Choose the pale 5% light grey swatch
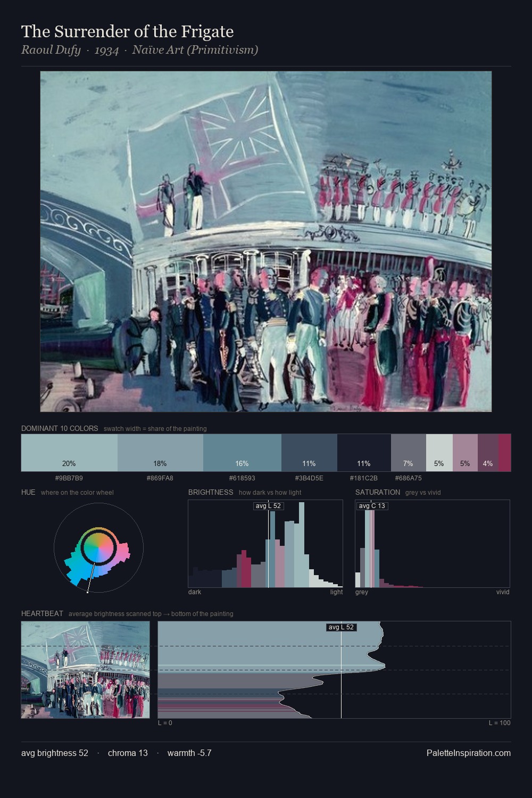Image resolution: width=532 pixels, height=798 pixels. point(439,453)
